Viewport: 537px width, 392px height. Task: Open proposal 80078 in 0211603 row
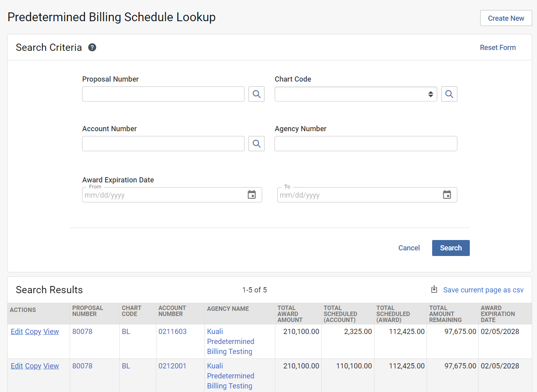click(x=82, y=332)
